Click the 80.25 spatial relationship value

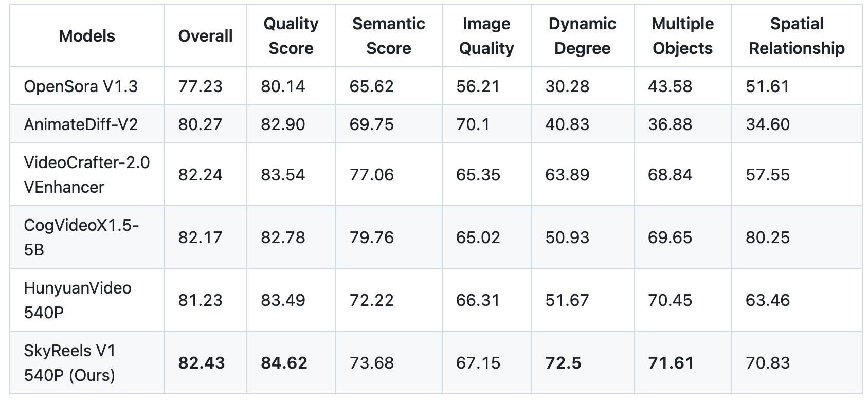click(x=768, y=237)
